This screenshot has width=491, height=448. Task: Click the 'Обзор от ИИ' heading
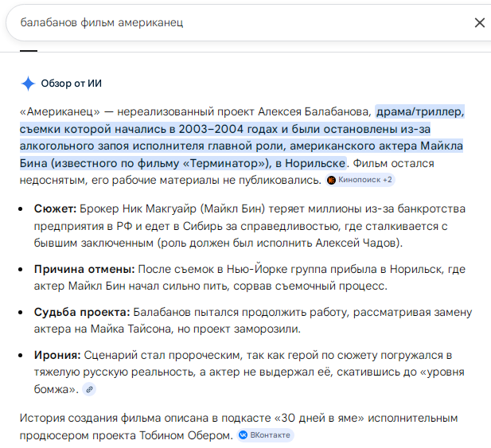(72, 84)
